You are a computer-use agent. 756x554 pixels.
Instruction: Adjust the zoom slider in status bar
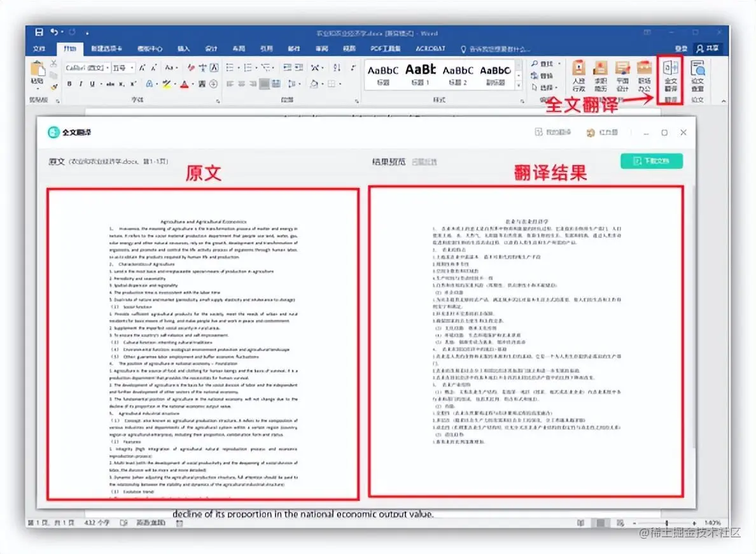666,523
